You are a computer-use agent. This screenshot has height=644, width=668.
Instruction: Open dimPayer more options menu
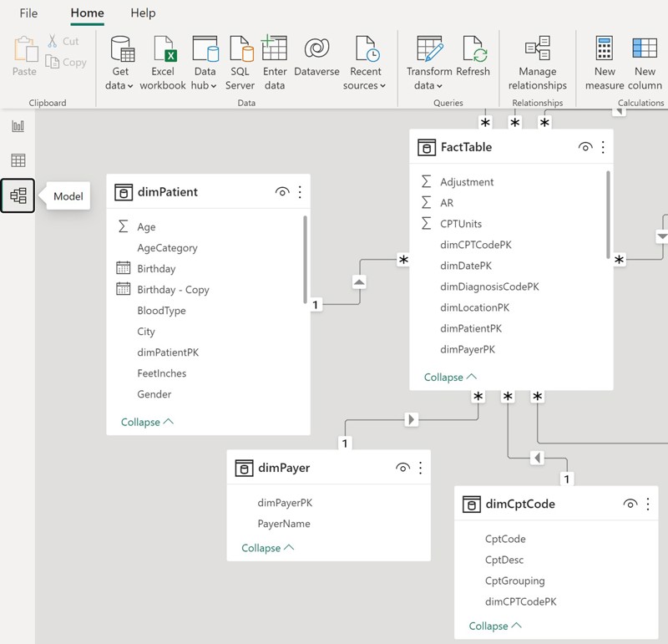(x=421, y=468)
